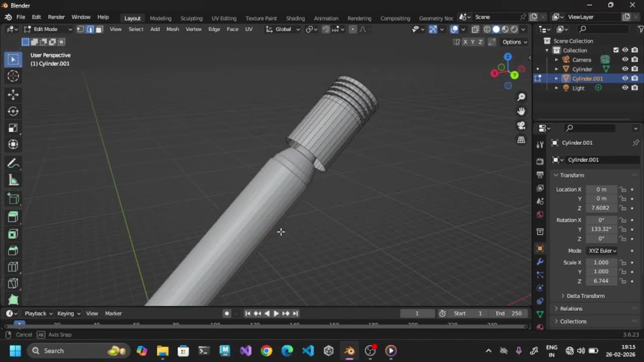The height and width of the screenshot is (362, 644).
Task: Select the Rotate tool
Action: pos(13,111)
